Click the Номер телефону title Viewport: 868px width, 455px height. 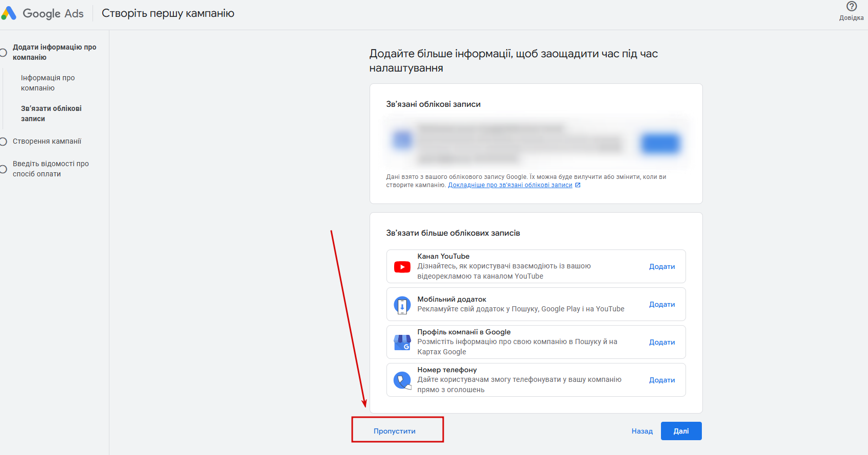(447, 370)
